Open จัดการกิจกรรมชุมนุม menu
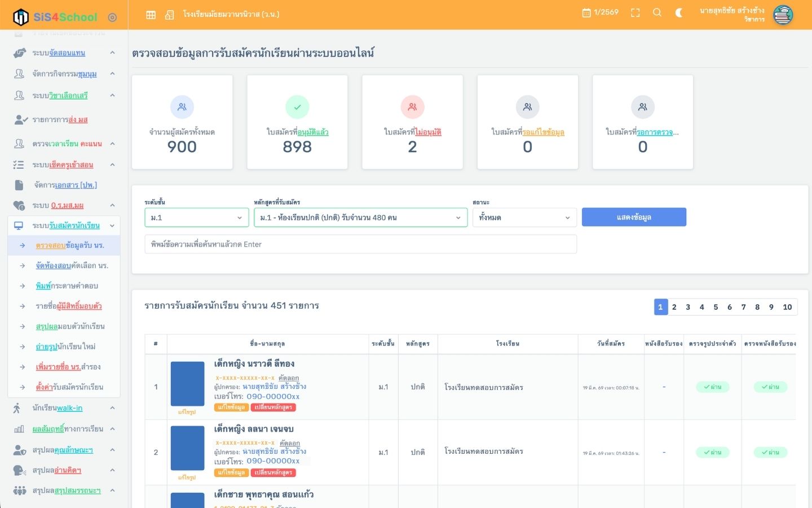The height and width of the screenshot is (508, 812). [64, 73]
